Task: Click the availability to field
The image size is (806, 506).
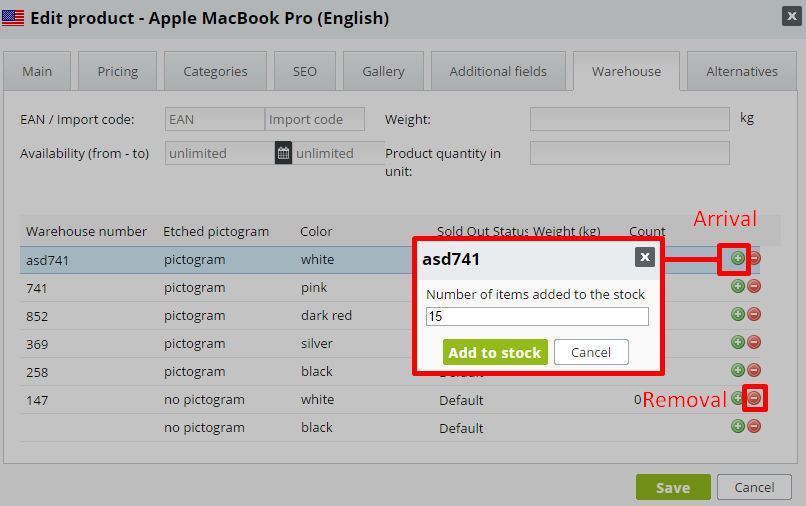Action: 338,153
